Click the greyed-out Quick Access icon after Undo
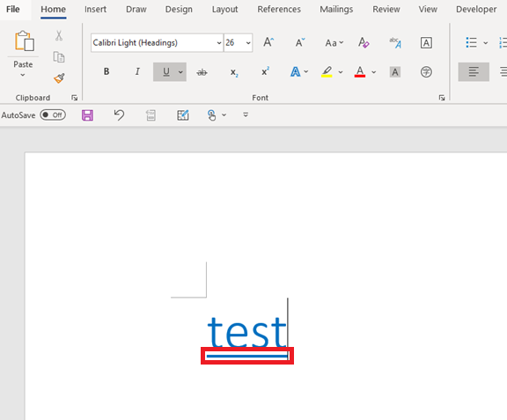Screen dimensions: 507x420 (x=151, y=115)
